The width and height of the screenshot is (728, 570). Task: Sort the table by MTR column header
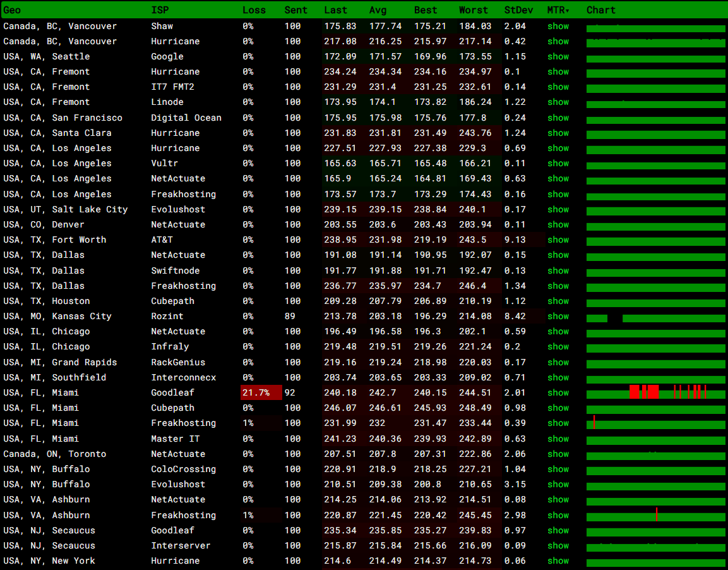pos(558,9)
